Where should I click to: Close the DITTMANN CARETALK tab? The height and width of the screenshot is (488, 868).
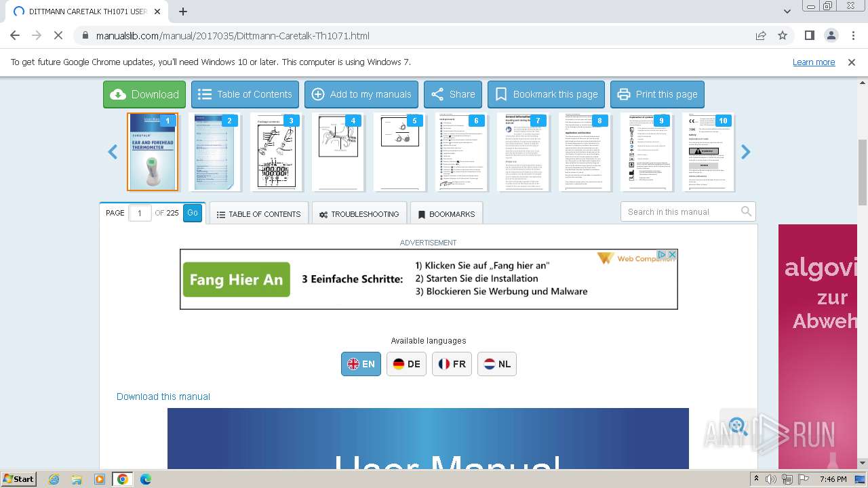(158, 12)
